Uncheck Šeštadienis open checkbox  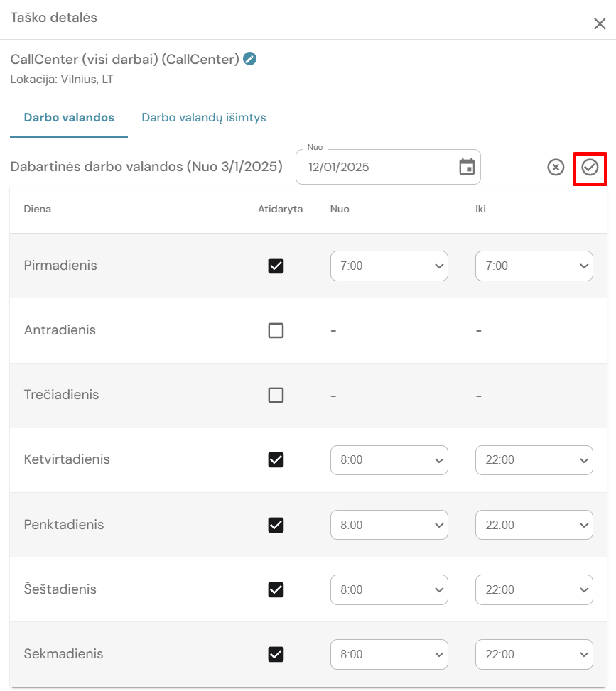pyautogui.click(x=276, y=589)
